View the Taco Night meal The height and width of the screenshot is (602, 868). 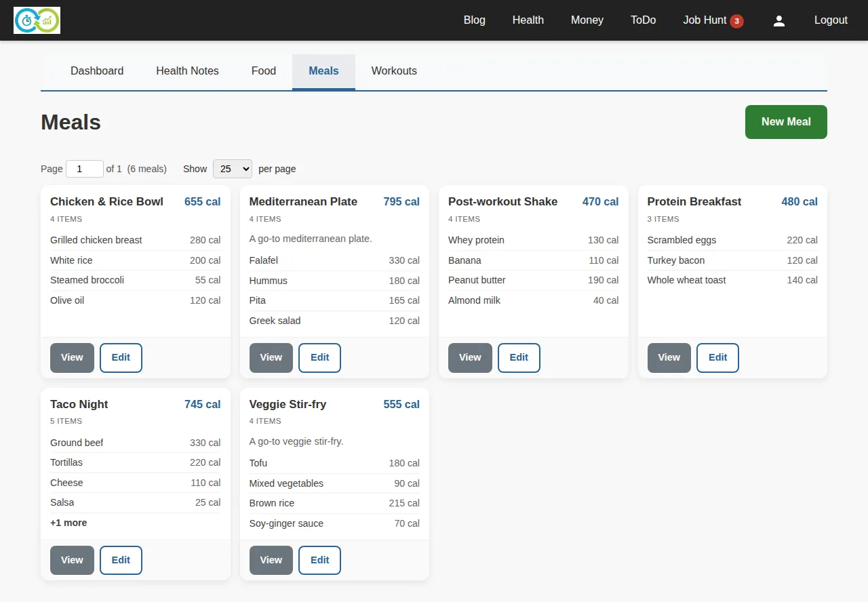(x=72, y=561)
